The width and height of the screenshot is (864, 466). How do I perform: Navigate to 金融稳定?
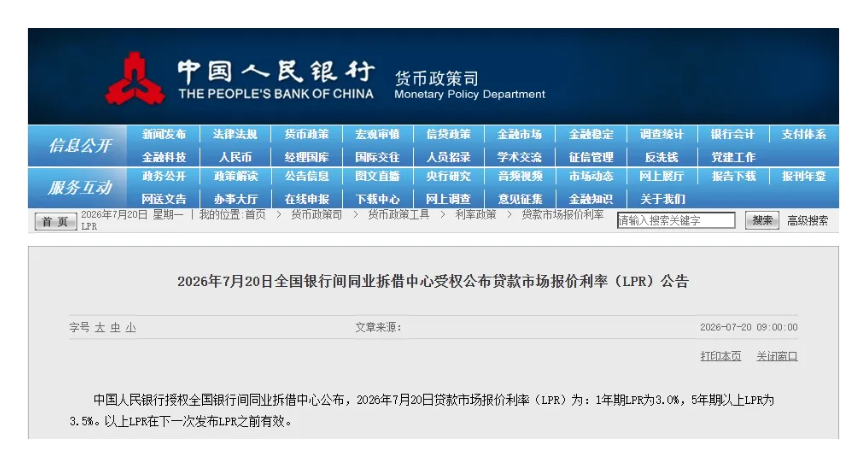pyautogui.click(x=591, y=134)
